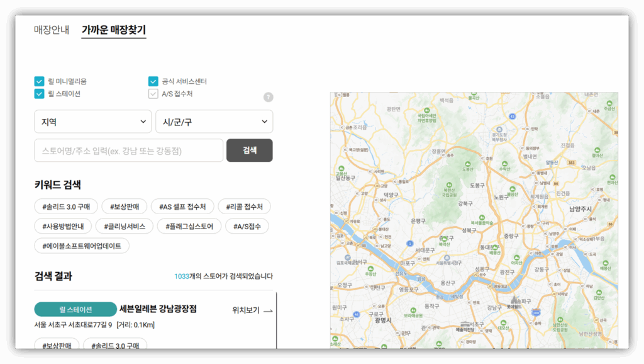The image size is (644, 364).
Task: Click the 은평구 label on the map
Action: point(418,221)
